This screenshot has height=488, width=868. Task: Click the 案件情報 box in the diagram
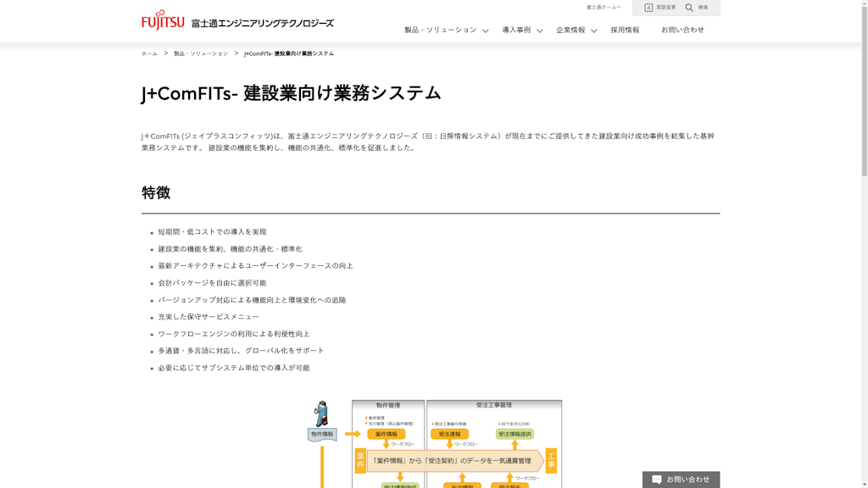coord(386,434)
